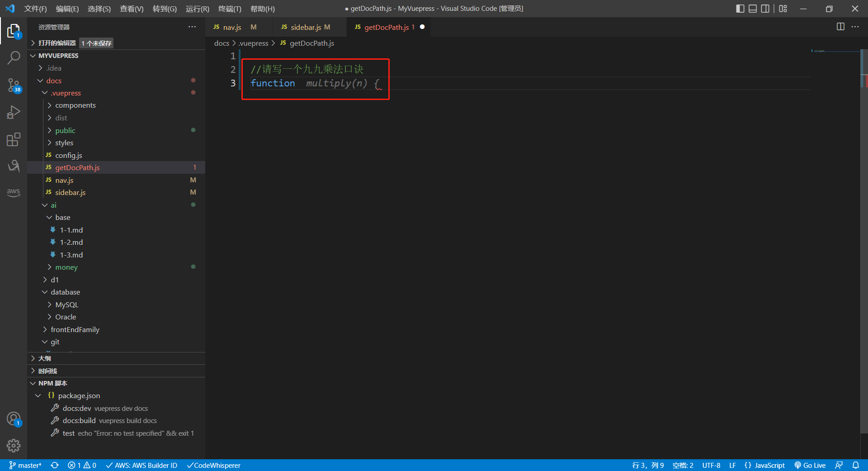Viewport: 868px width, 471px height.
Task: Click the Accounts icon in activity bar
Action: click(14, 419)
